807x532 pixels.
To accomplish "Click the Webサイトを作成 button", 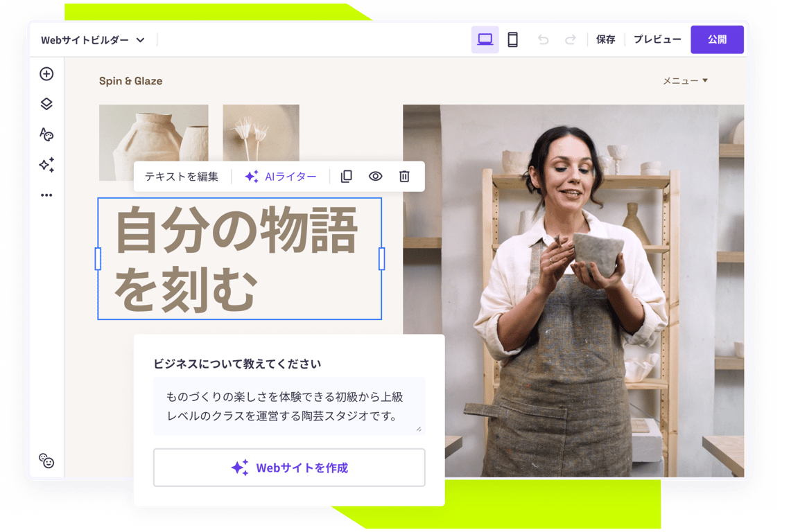I will 289,467.
